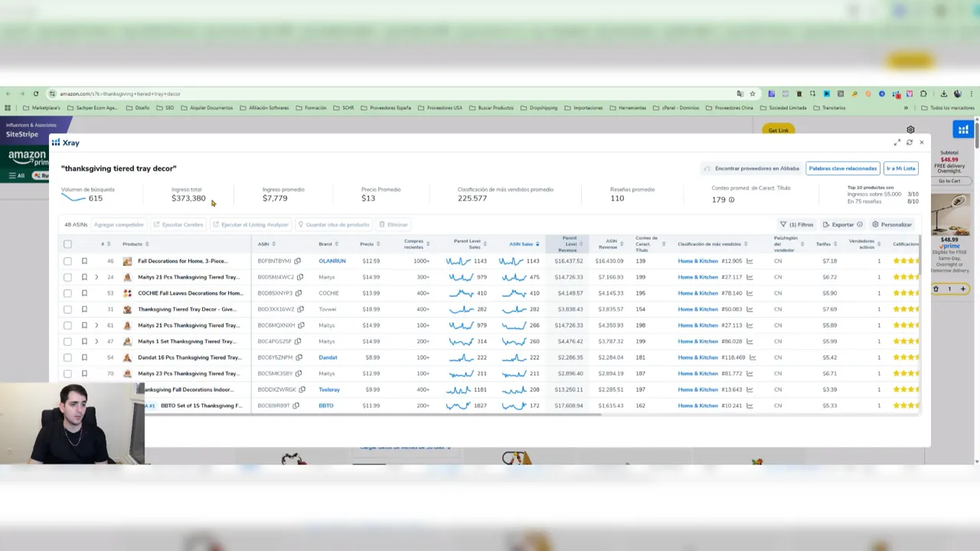Click Palabras clave relacionadas button

click(842, 168)
